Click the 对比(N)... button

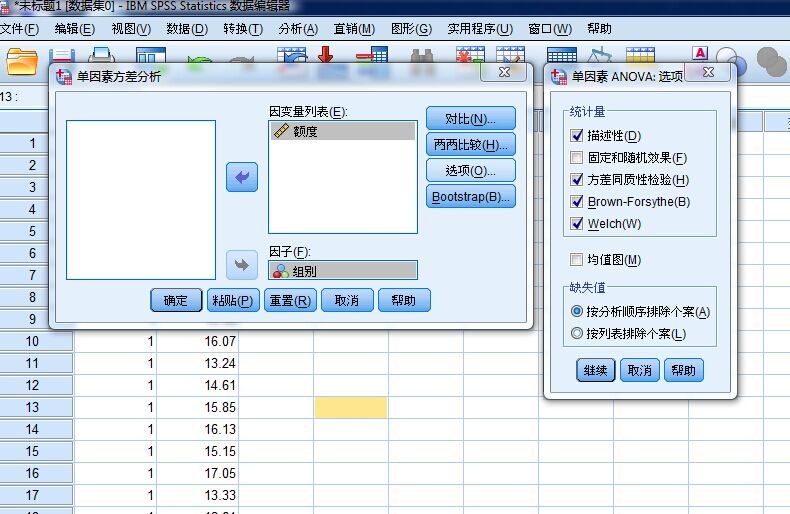tap(471, 118)
